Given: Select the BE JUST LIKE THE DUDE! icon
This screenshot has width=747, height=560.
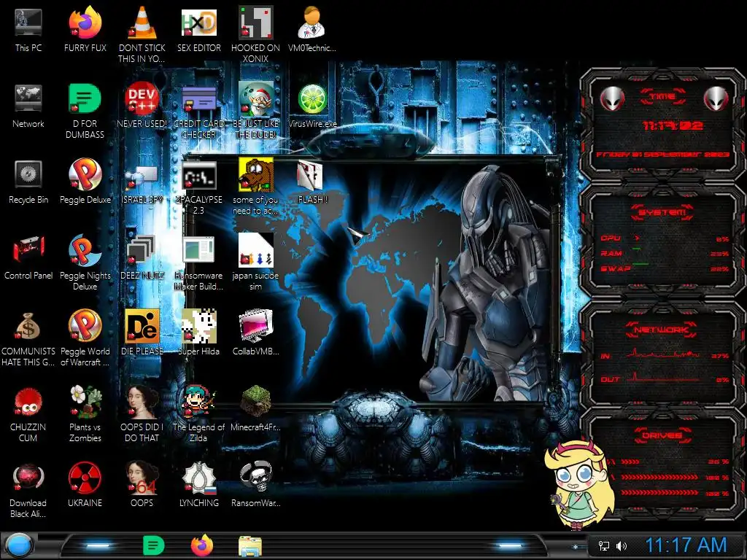Looking at the screenshot, I should [255, 111].
